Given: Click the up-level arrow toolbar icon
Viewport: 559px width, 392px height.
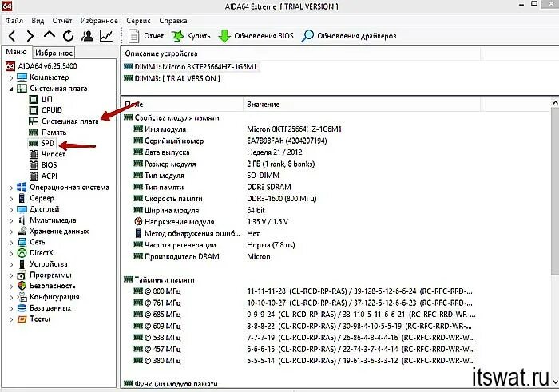Looking at the screenshot, I should [x=50, y=34].
